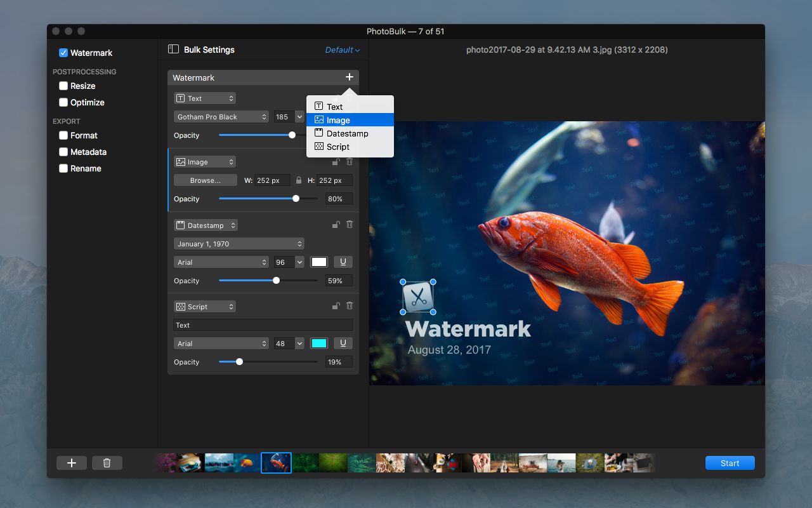
Task: Choose Datestamp in the popup menu
Action: click(x=350, y=133)
